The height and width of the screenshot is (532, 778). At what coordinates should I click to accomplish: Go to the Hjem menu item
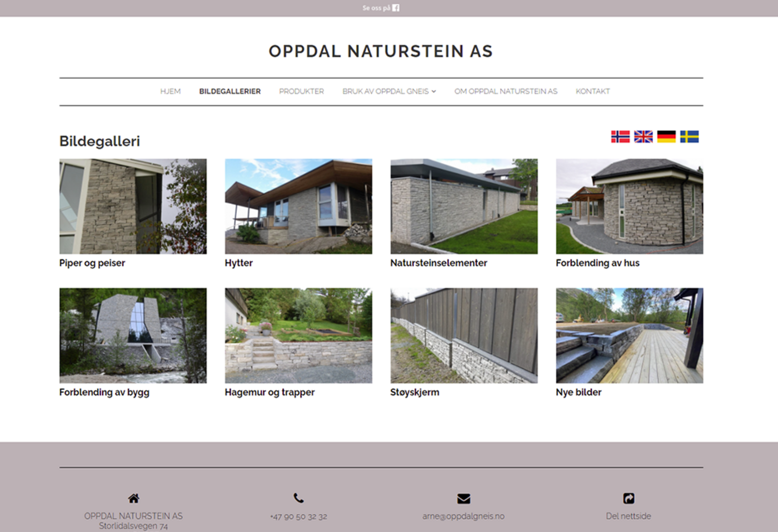tap(171, 92)
